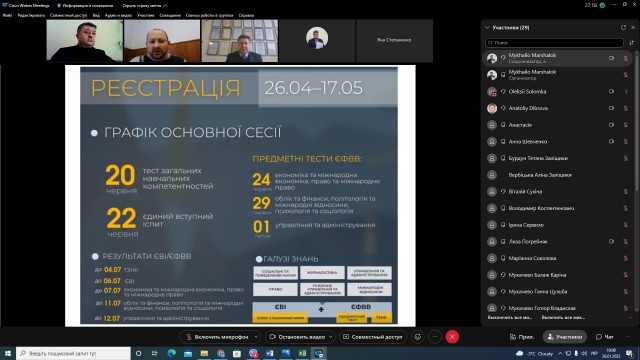End meeting with red X button

(452, 337)
